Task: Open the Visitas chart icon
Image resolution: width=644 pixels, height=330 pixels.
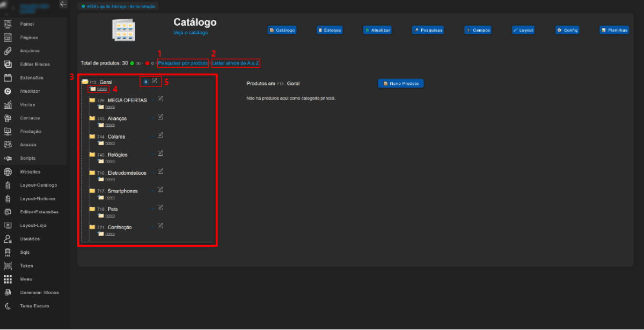Action: pyautogui.click(x=8, y=105)
